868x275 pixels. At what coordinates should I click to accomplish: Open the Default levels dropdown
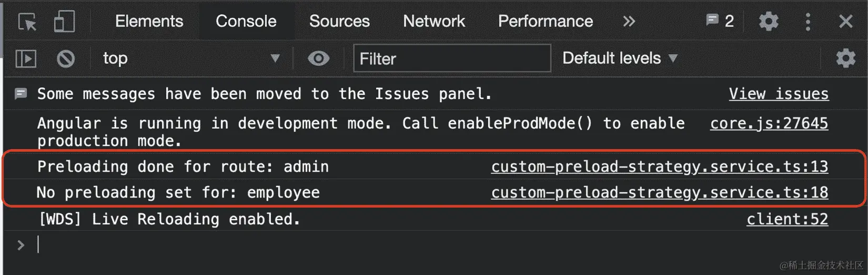point(619,58)
